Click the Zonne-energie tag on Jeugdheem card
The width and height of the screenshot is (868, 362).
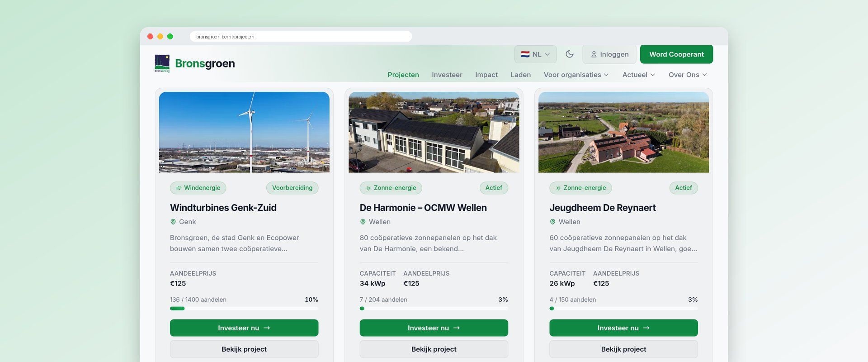tap(580, 188)
